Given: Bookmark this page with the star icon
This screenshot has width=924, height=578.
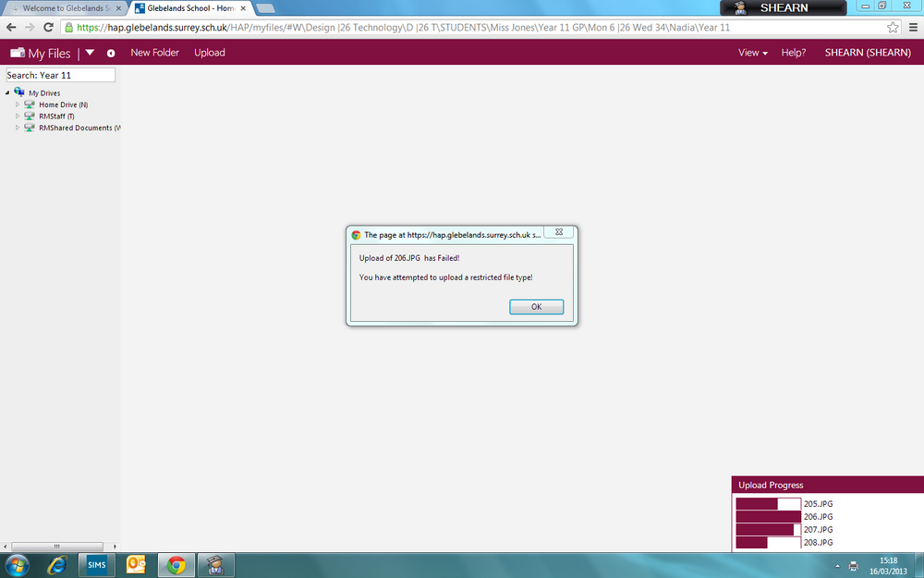Looking at the screenshot, I should pyautogui.click(x=893, y=27).
